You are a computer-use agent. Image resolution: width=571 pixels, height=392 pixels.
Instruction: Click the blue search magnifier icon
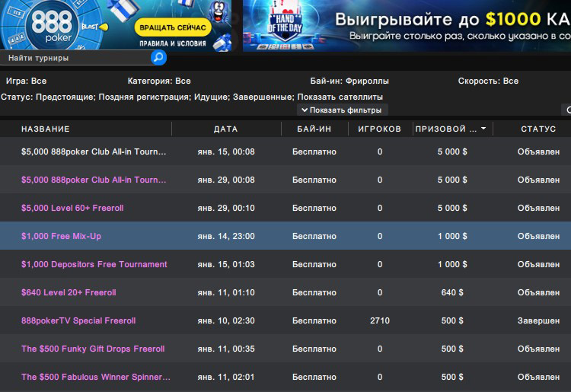pyautogui.click(x=159, y=58)
